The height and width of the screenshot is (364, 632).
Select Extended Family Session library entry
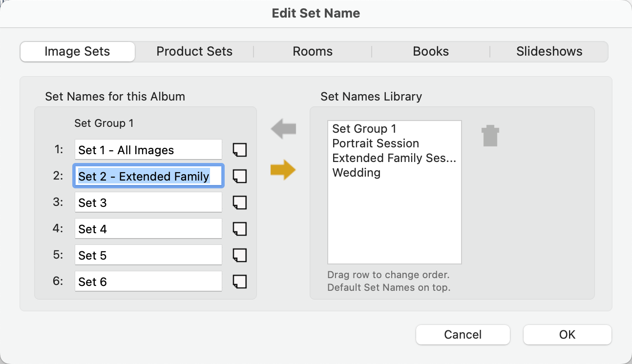[x=394, y=158]
